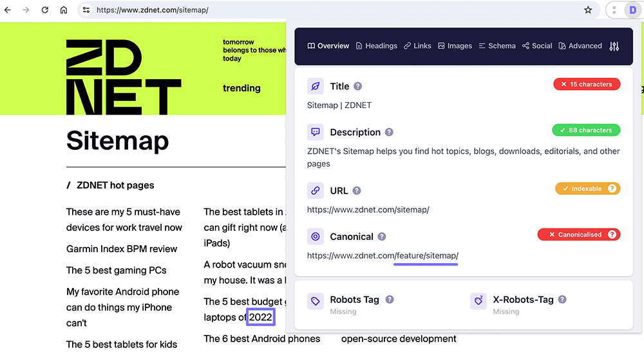644x355 pixels.
Task: Click the Description speech bubble icon
Action: [x=316, y=132]
